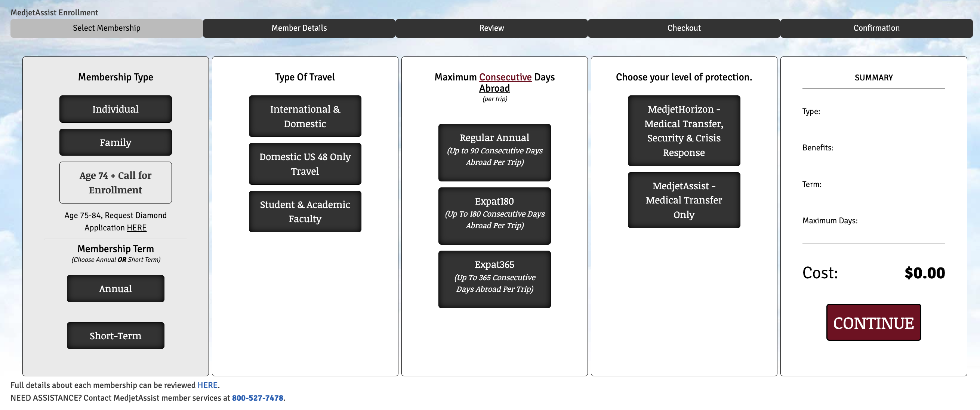This screenshot has height=410, width=980.
Task: Click the '(Choose Annual OR Short Term)' note
Action: click(115, 260)
